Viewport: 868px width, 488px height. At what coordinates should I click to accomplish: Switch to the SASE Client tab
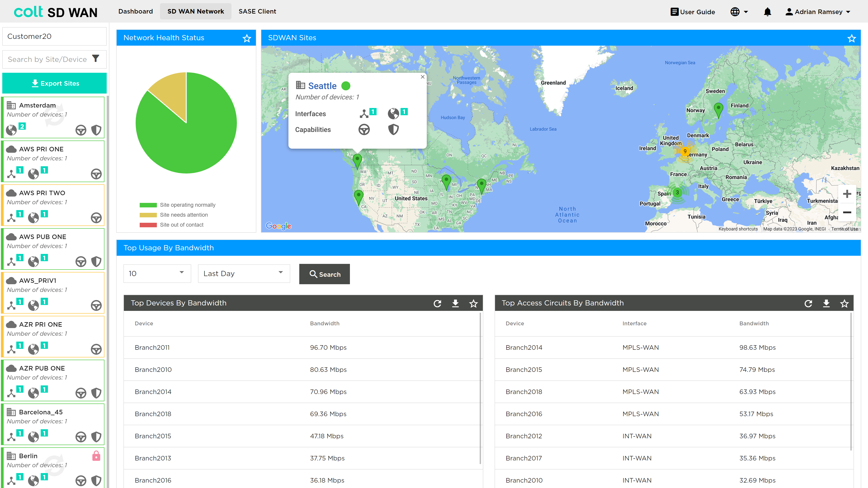click(257, 12)
